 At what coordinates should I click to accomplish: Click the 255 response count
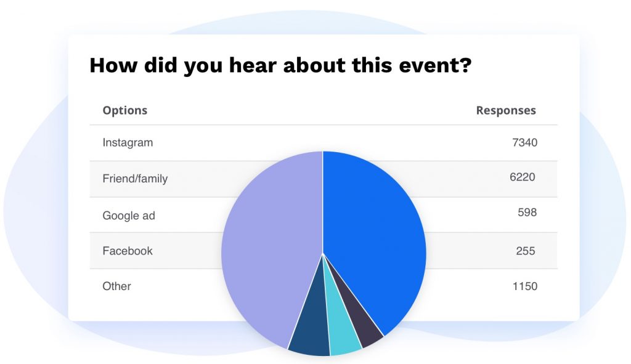[x=526, y=251]
